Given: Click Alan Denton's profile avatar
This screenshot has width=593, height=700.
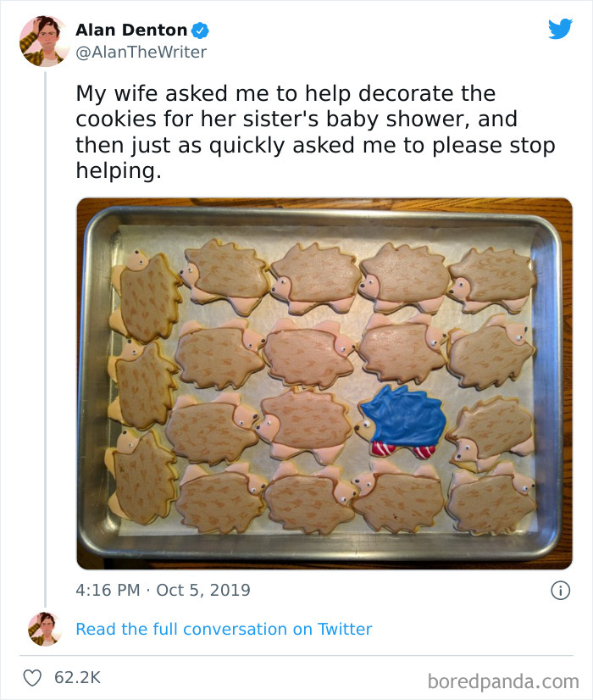Looking at the screenshot, I should (x=41, y=41).
